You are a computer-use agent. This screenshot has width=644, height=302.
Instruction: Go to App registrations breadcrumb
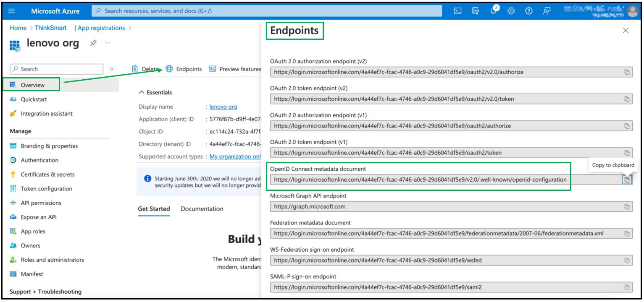pos(101,28)
